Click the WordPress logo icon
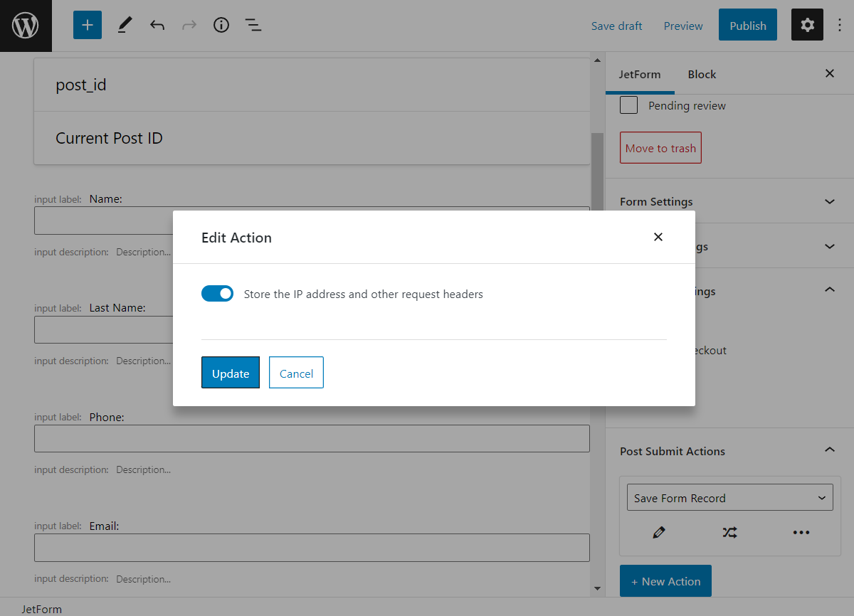Image resolution: width=854 pixels, height=616 pixels. 26,25
